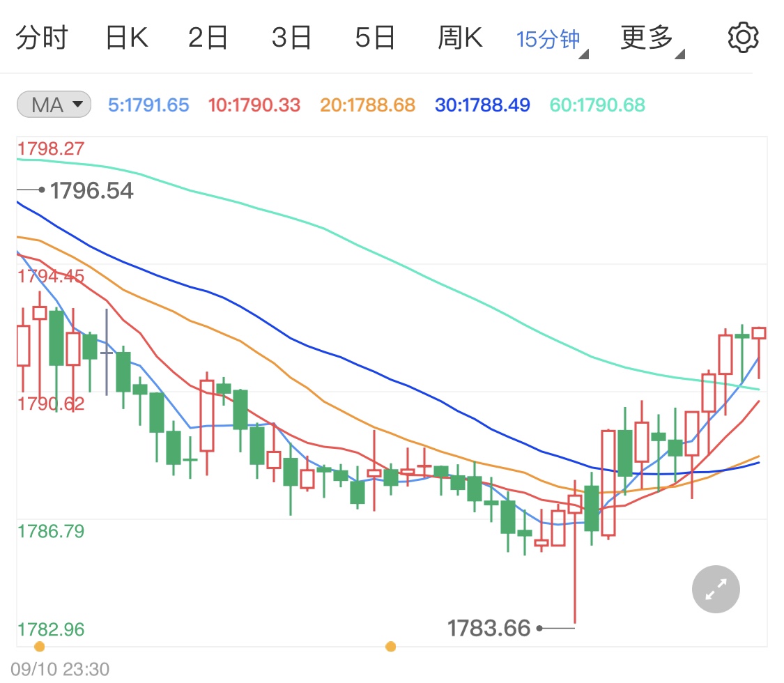Viewport: 784px width, 683px height.
Task: Select the 5日 chart tab
Action: click(375, 38)
